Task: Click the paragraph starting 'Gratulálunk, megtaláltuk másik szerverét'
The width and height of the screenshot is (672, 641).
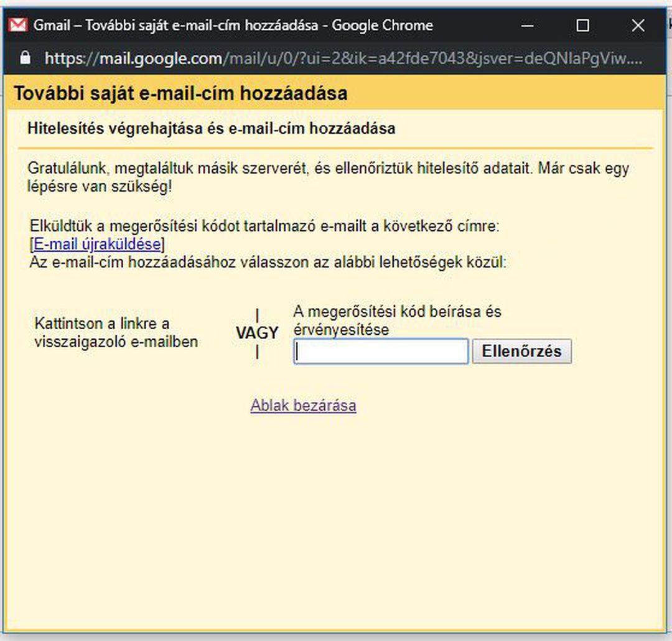Action: click(328, 177)
